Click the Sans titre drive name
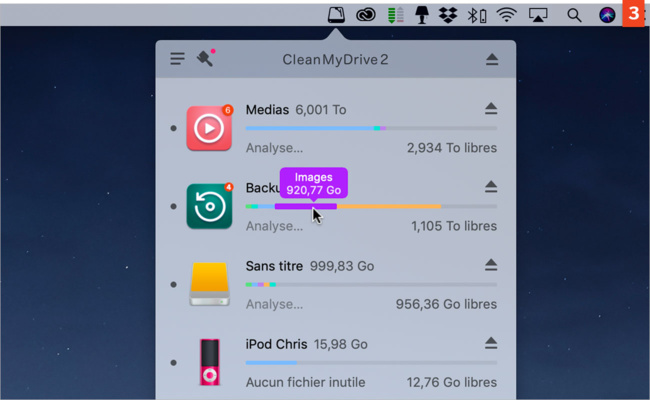The width and height of the screenshot is (650, 400). [274, 266]
